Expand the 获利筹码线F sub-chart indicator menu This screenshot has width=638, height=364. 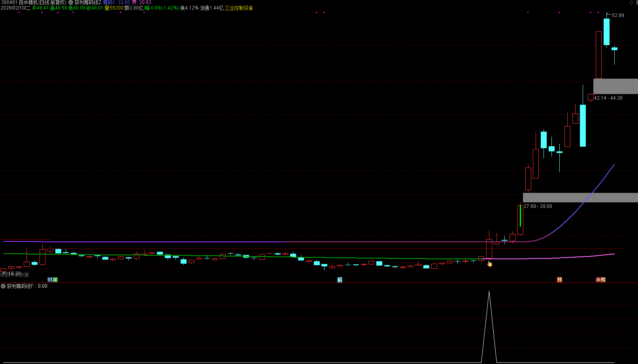point(3,286)
